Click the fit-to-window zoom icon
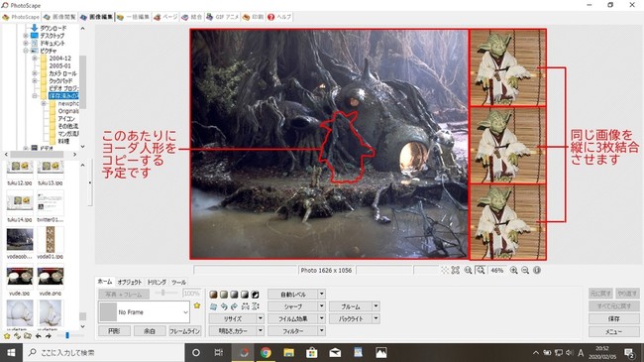This screenshot has width=644, height=362. [481, 271]
